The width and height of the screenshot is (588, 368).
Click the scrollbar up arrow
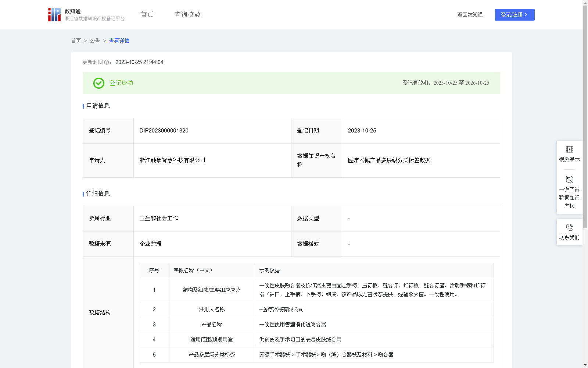(585, 3)
